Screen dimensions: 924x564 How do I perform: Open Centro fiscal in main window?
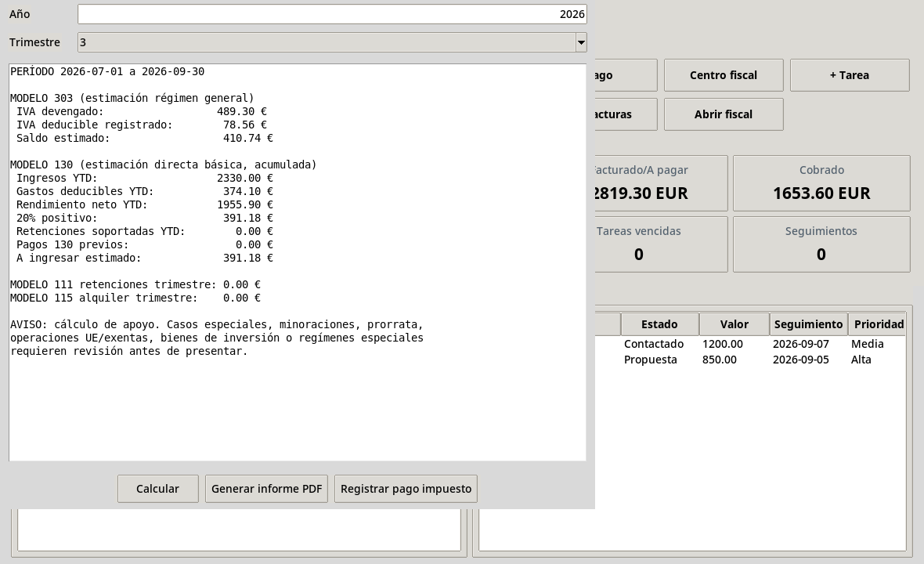click(x=724, y=75)
